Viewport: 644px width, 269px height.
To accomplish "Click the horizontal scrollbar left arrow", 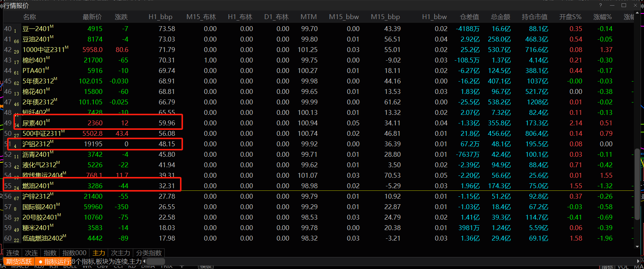I will click(x=144, y=261).
